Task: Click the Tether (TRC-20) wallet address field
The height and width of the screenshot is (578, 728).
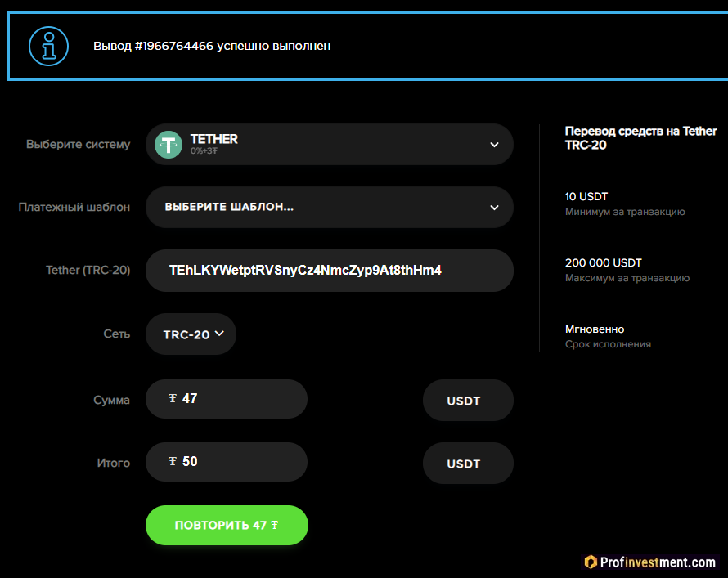Action: click(329, 271)
